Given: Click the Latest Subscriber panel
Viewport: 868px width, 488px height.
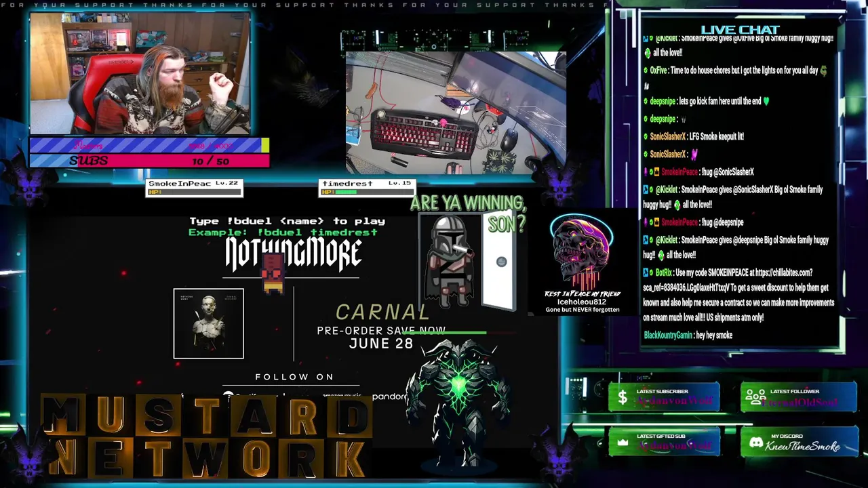Looking at the screenshot, I should 664,398.
